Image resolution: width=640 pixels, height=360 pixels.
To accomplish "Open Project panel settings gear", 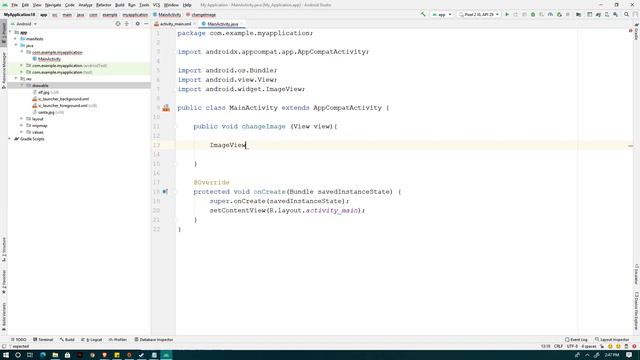I will (138, 24).
